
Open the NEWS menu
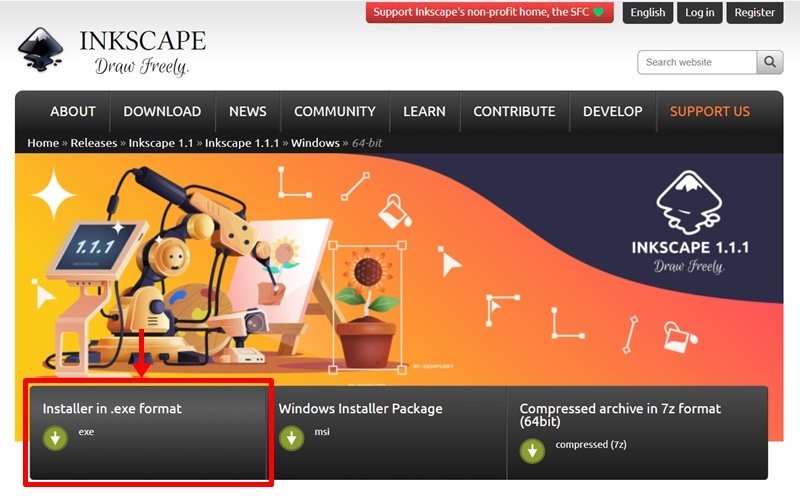click(x=247, y=111)
